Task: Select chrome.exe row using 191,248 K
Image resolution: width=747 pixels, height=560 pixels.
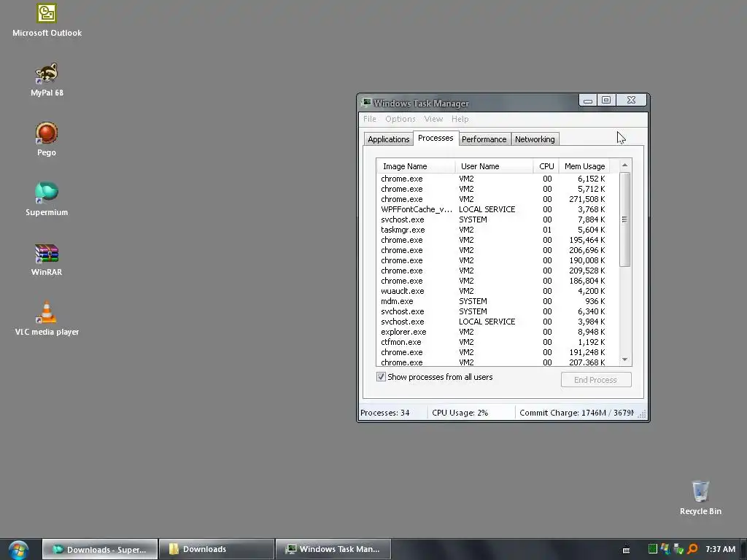Action: click(x=493, y=352)
